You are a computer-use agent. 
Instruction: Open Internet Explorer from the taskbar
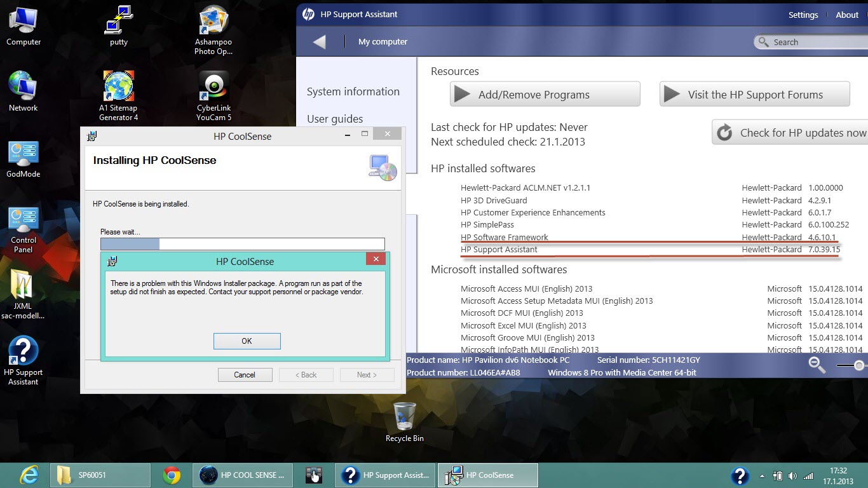tap(29, 475)
